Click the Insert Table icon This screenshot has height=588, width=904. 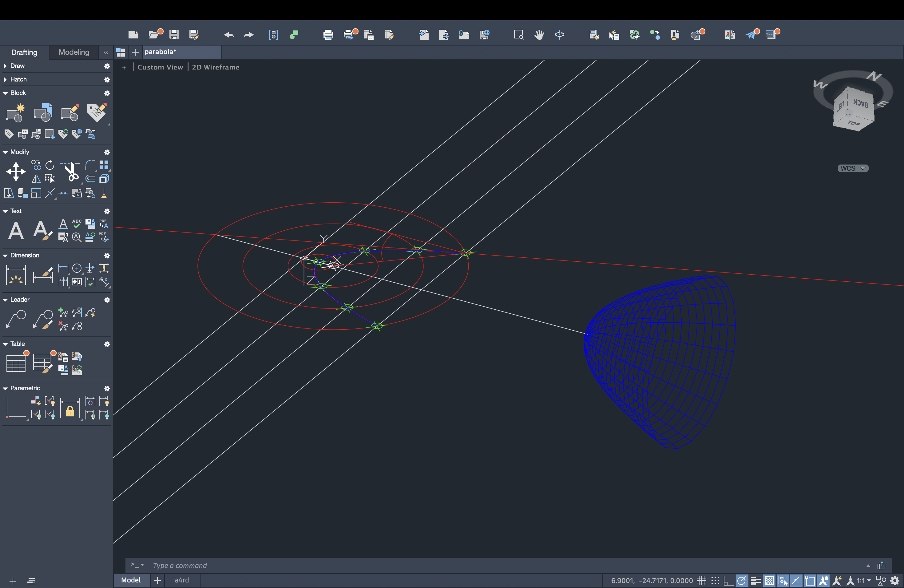[16, 363]
